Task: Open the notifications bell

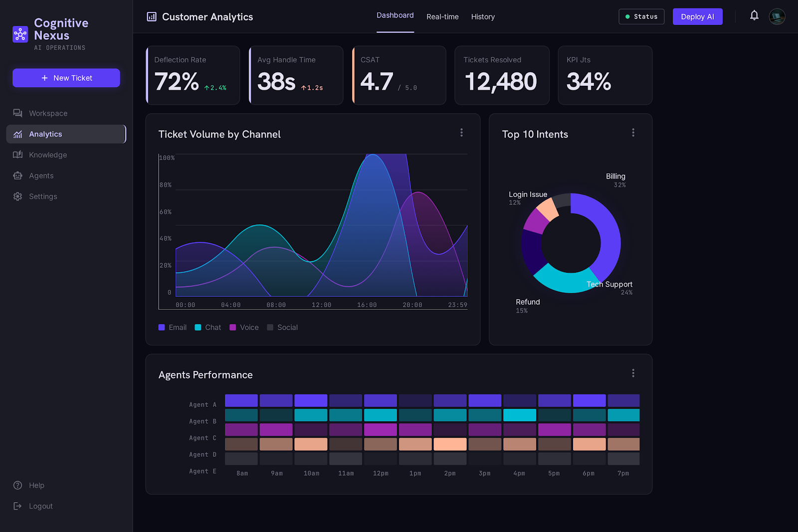Action: point(754,16)
